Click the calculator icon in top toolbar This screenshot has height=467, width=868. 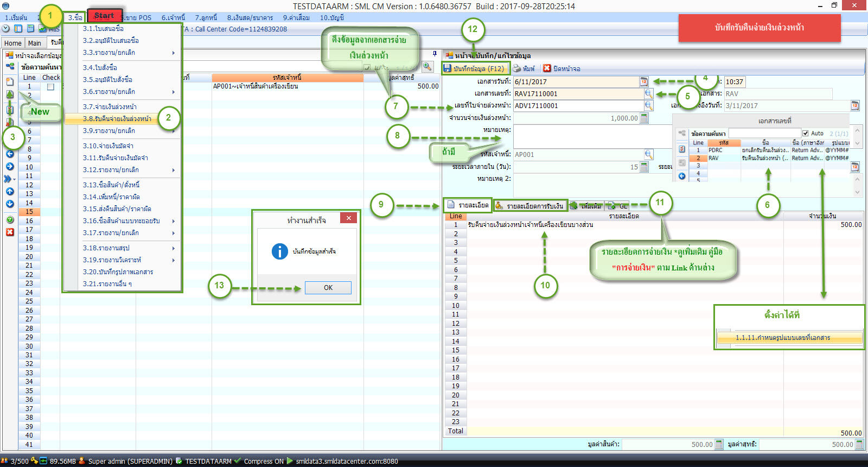click(31, 29)
